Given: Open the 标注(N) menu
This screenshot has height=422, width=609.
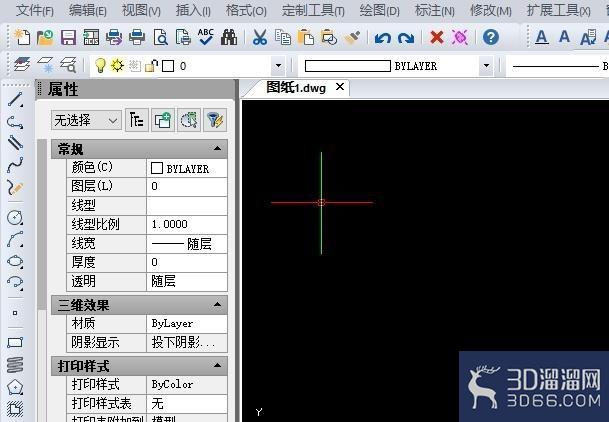Looking at the screenshot, I should (x=435, y=10).
